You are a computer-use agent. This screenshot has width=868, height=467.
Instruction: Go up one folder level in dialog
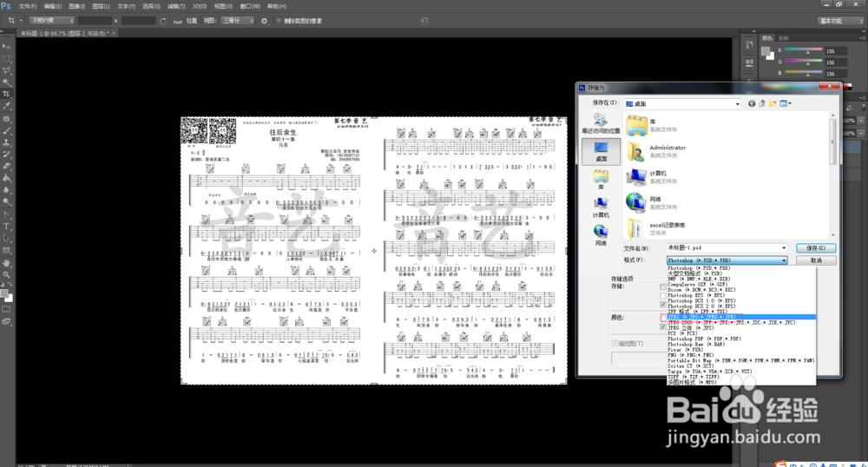click(762, 103)
